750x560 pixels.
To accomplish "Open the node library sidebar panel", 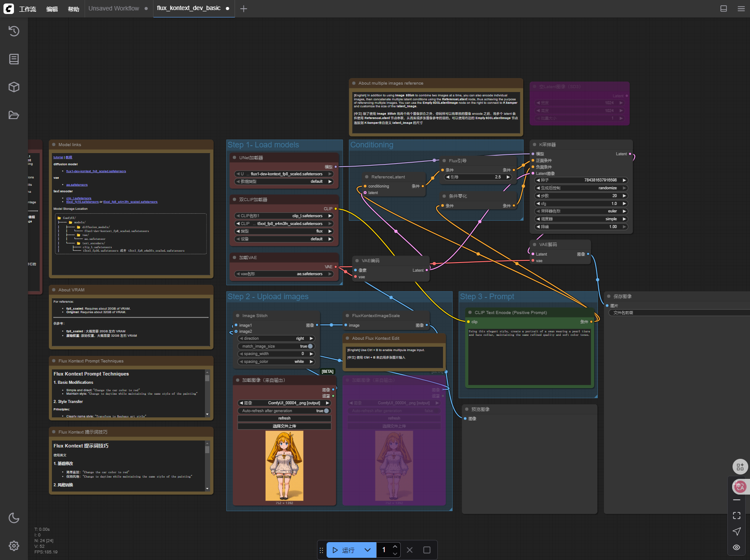I will pyautogui.click(x=14, y=59).
